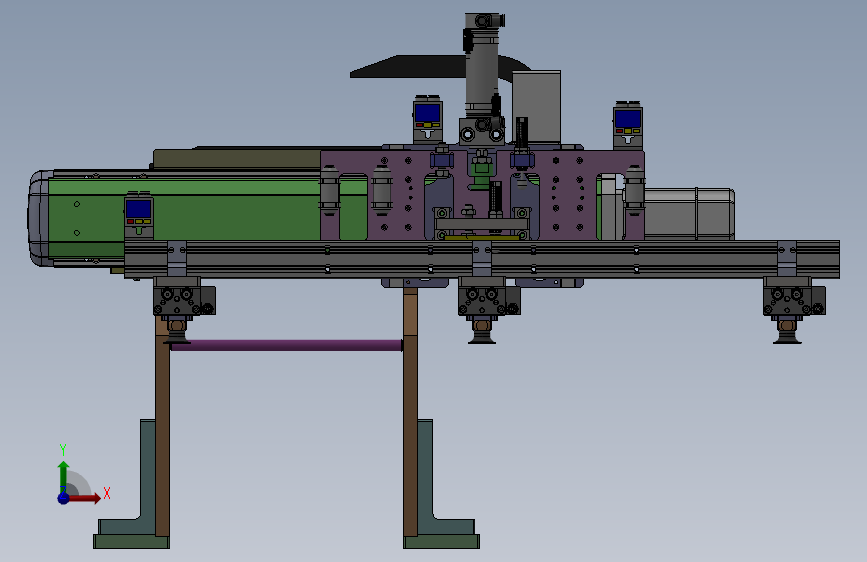The image size is (867, 562).
Task: Click the red X axis arrow of triad
Action: (x=85, y=498)
